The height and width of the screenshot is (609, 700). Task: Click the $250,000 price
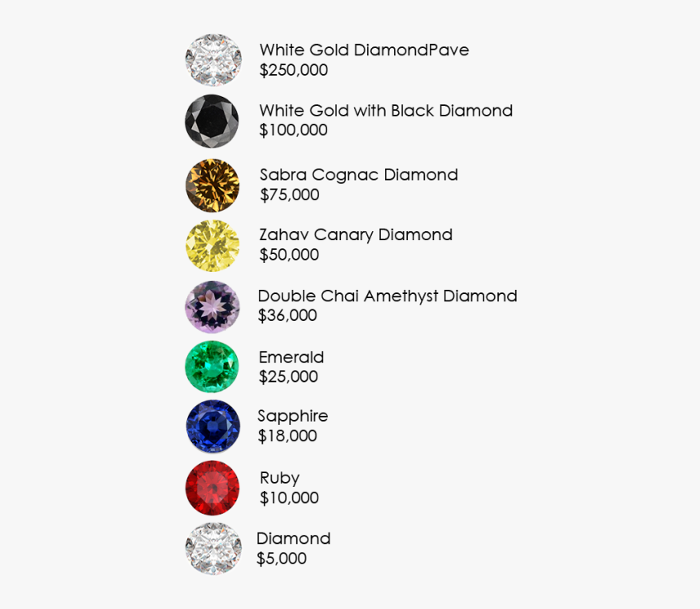coord(294,71)
